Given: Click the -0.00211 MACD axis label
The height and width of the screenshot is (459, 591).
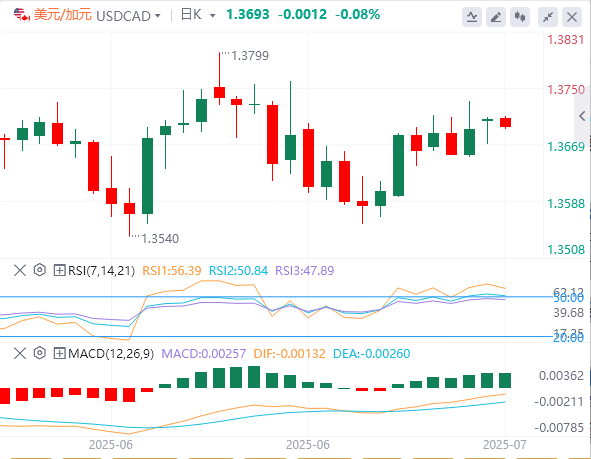Looking at the screenshot, I should coord(559,402).
